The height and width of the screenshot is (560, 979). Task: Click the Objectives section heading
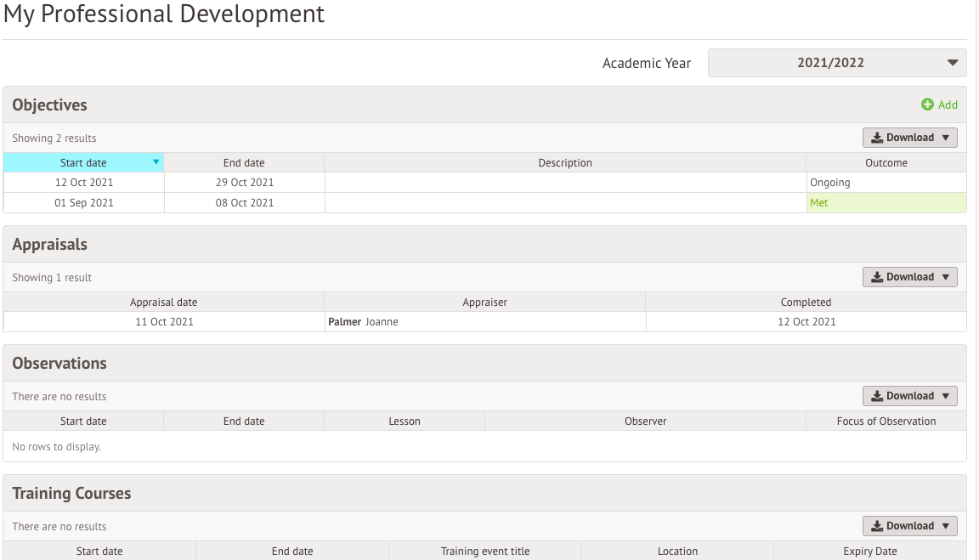click(x=50, y=105)
